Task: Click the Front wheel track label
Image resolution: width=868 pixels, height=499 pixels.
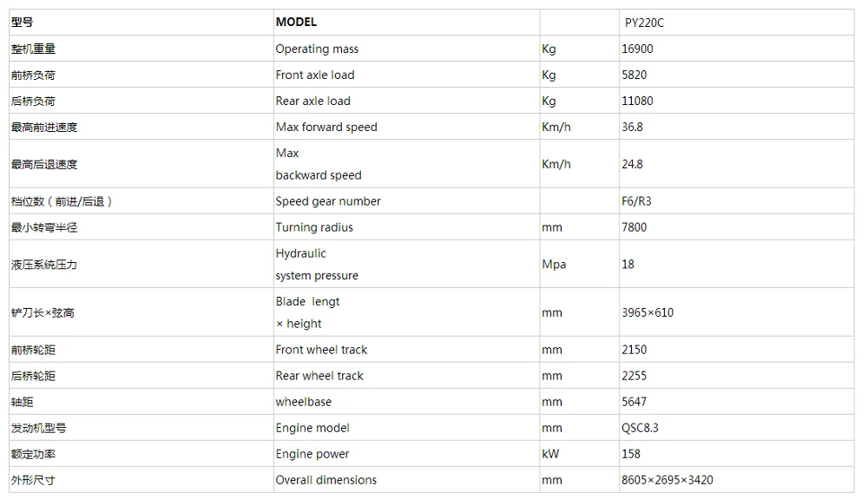Action: (322, 350)
